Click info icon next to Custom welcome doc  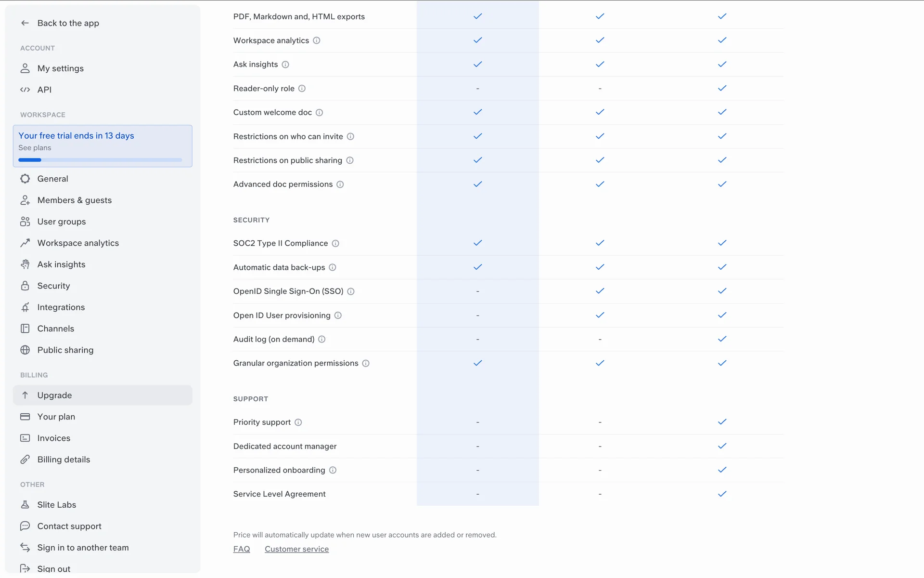(319, 113)
